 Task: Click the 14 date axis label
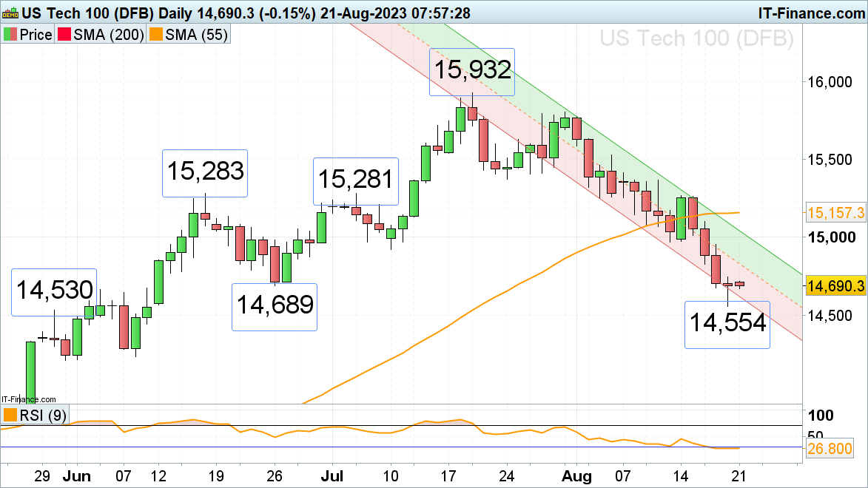pyautogui.click(x=680, y=476)
